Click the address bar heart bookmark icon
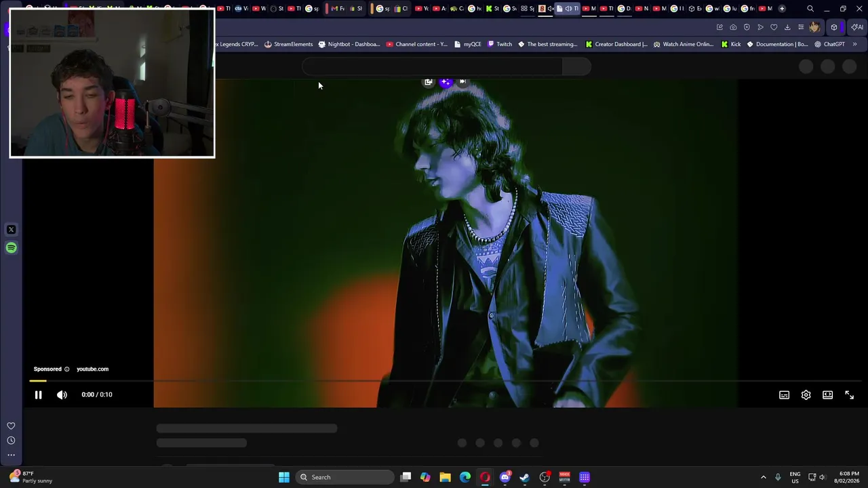 (774, 27)
